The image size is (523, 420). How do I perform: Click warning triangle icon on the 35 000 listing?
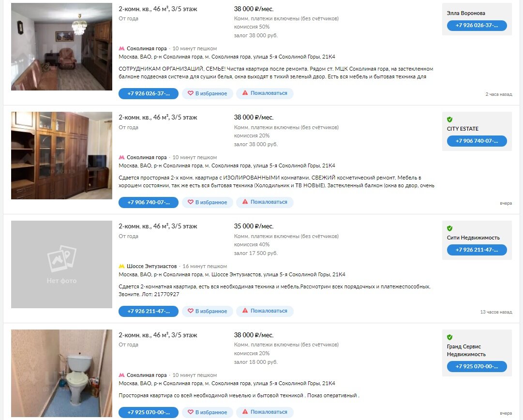coord(245,311)
